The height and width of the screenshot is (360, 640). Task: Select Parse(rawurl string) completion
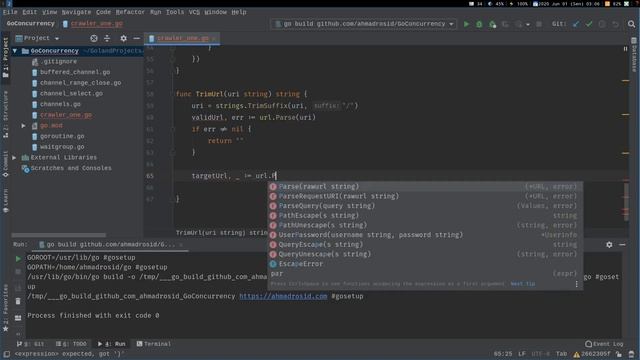click(425, 187)
